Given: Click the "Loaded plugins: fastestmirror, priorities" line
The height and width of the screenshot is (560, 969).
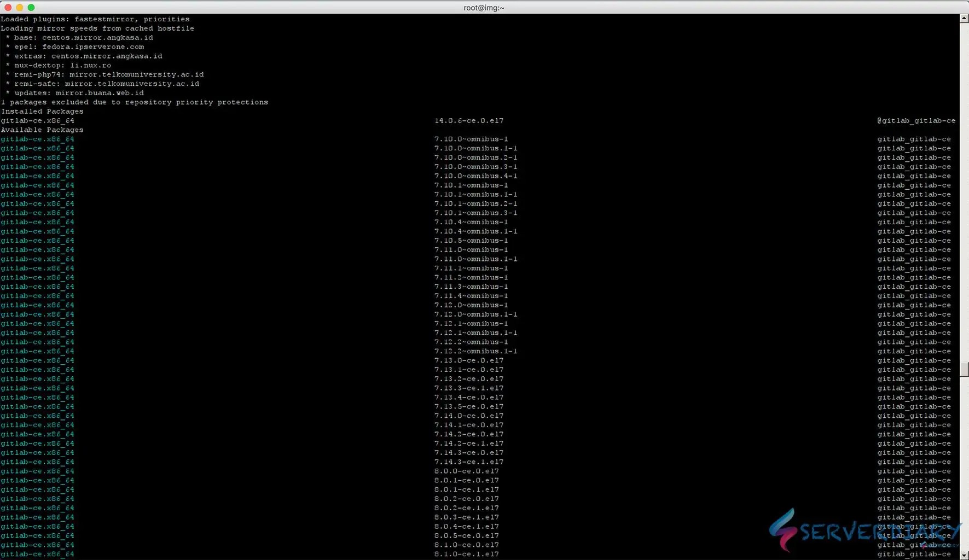Looking at the screenshot, I should pos(95,19).
